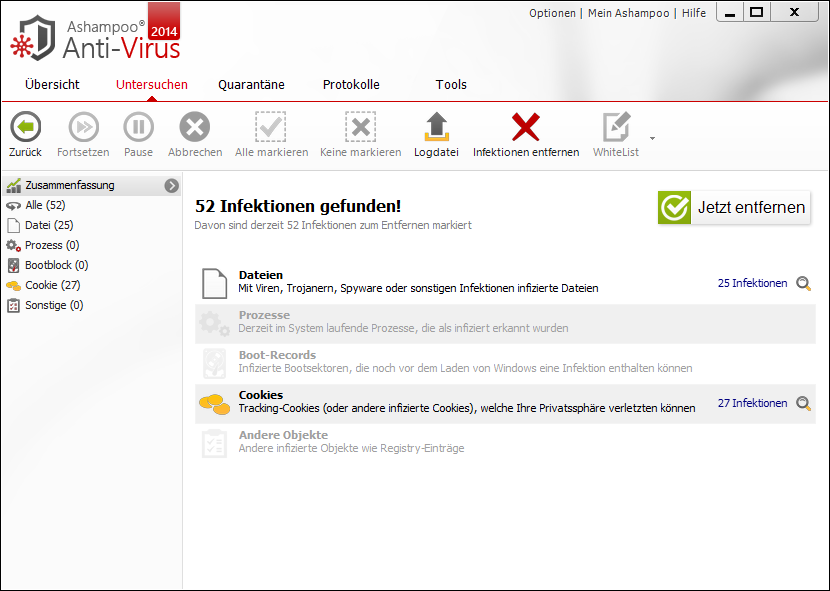
Task: Expand the dropdown arrow beside WhiteList
Action: [x=653, y=138]
